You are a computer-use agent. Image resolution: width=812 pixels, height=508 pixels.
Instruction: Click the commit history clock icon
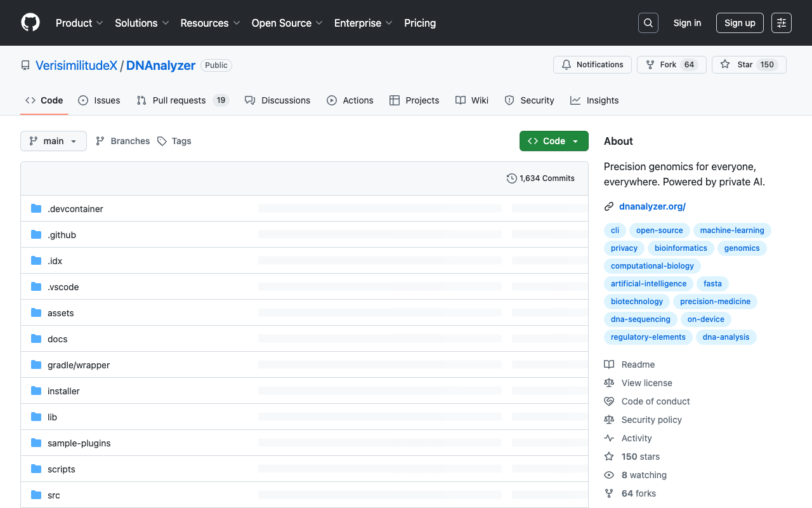point(511,178)
